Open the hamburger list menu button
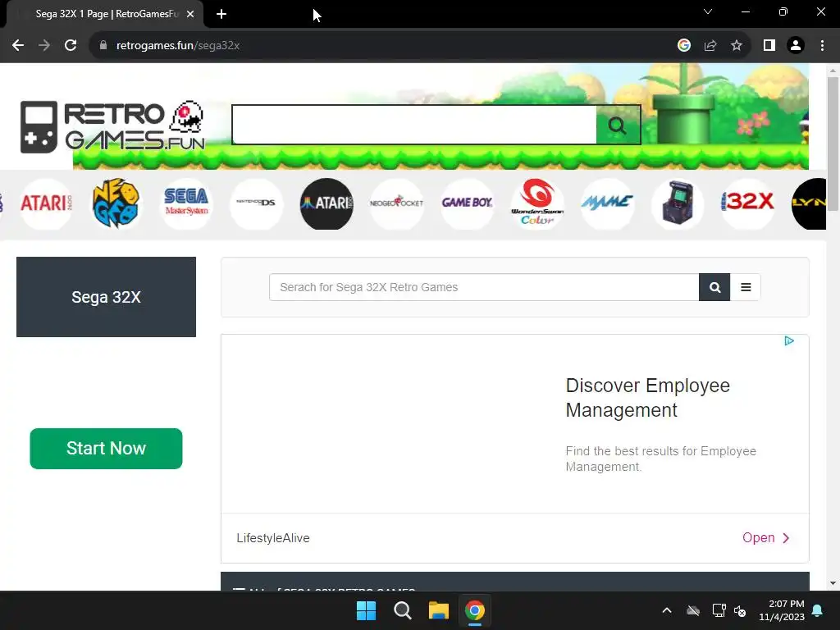840x630 pixels. (745, 287)
